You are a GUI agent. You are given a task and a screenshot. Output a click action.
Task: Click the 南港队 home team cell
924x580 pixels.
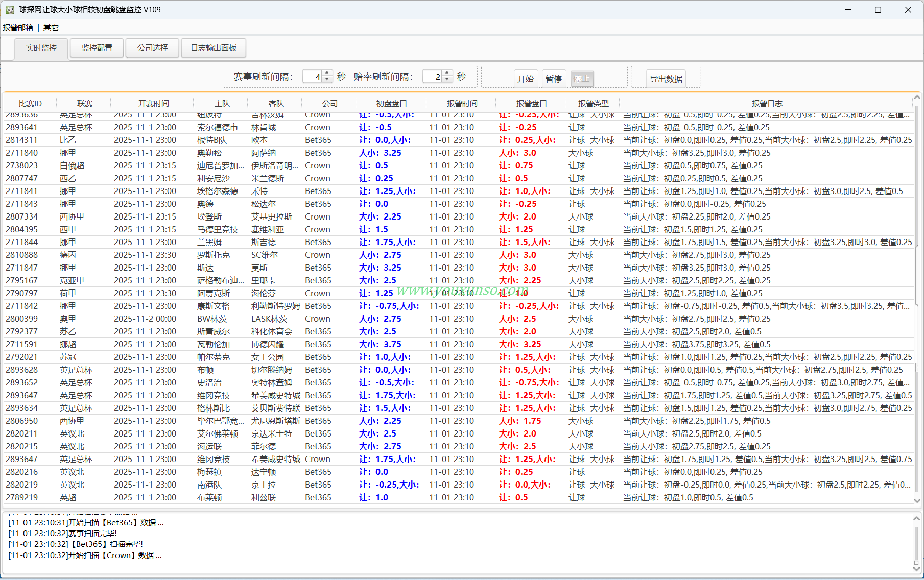coord(209,485)
